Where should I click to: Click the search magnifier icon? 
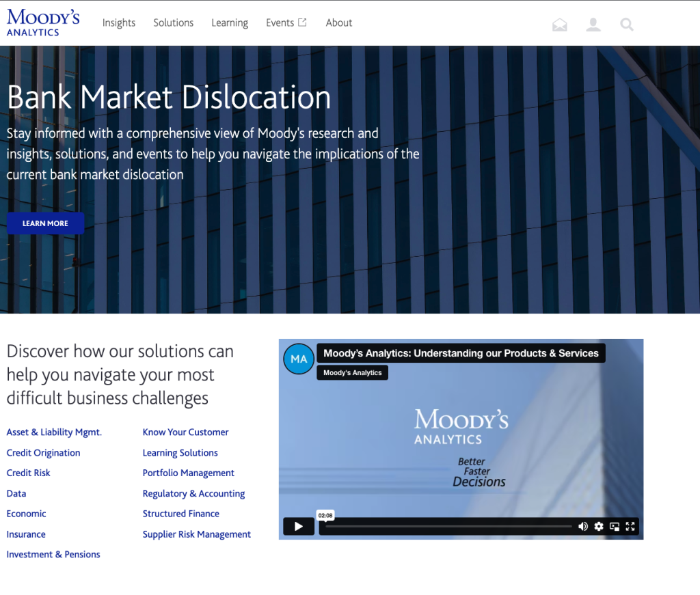click(x=627, y=25)
